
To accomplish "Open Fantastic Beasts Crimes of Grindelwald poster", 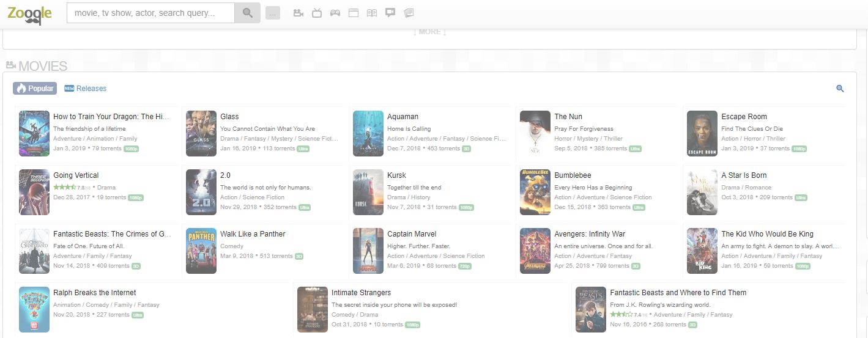I will pyautogui.click(x=34, y=251).
